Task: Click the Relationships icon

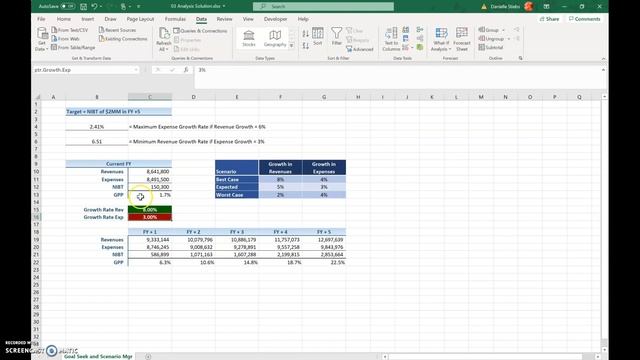Action: pos(420,39)
